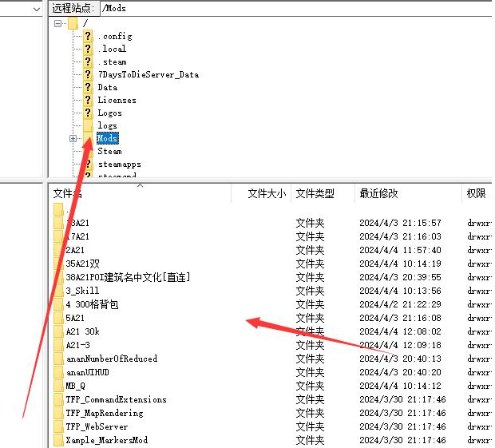Click the 3_Skill folder icon
Viewport: 495px width, 448px height.
pos(58,291)
